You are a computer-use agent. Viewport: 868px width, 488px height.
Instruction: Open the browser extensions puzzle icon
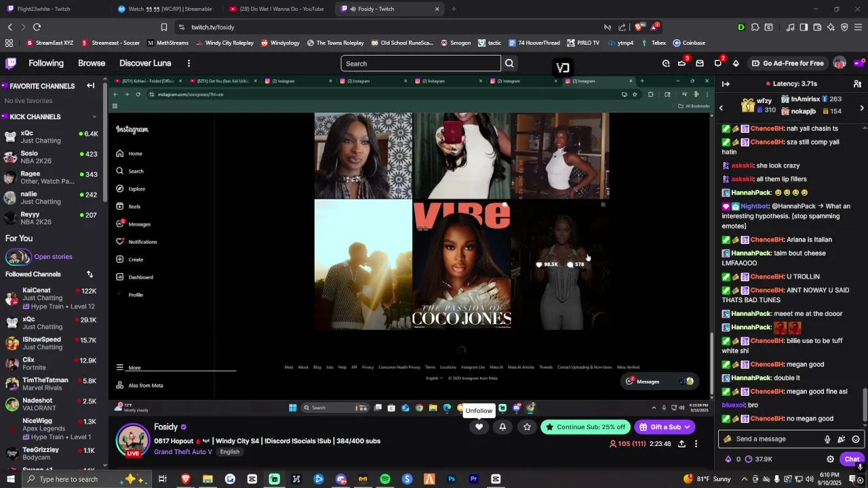click(755, 27)
